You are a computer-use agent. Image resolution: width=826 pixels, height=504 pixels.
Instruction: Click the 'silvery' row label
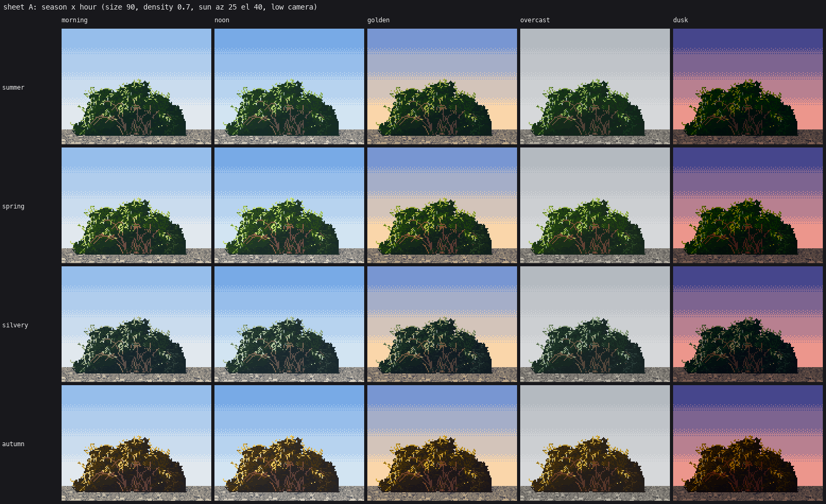click(x=15, y=325)
